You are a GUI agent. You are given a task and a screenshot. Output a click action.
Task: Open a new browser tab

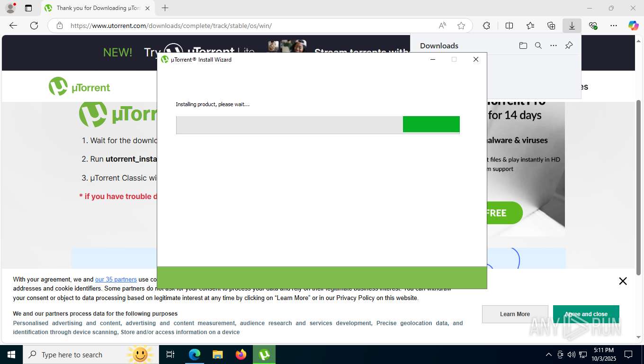coord(165,8)
